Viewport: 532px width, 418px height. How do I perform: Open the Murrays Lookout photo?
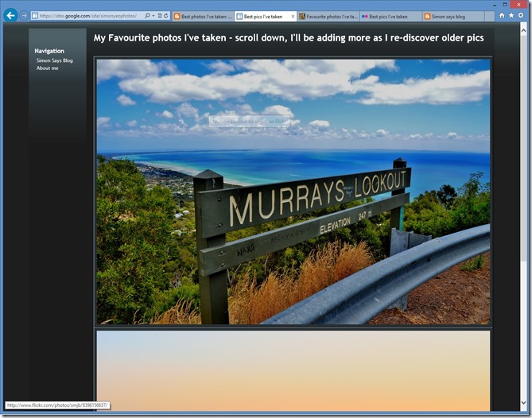[x=293, y=192]
